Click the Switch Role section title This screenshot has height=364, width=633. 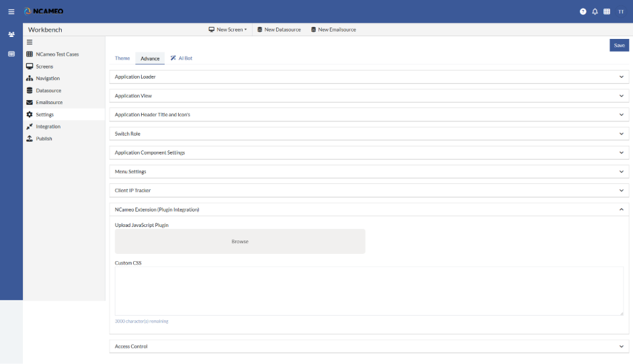[128, 134]
